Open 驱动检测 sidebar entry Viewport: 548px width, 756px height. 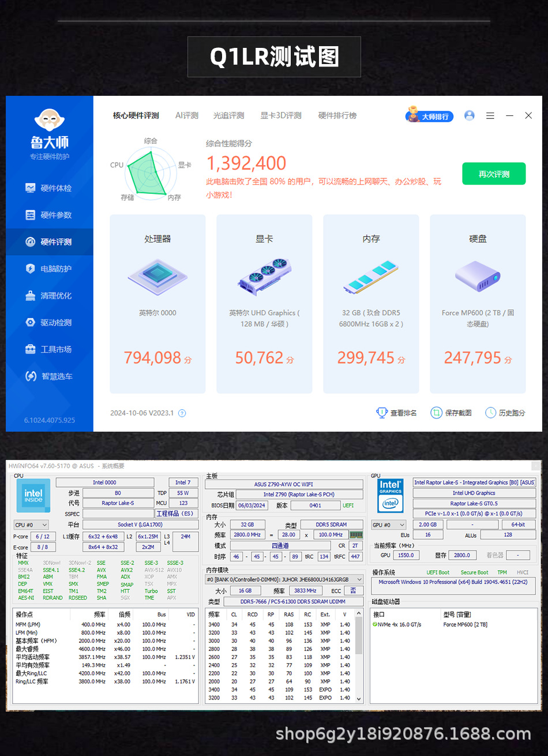49,323
